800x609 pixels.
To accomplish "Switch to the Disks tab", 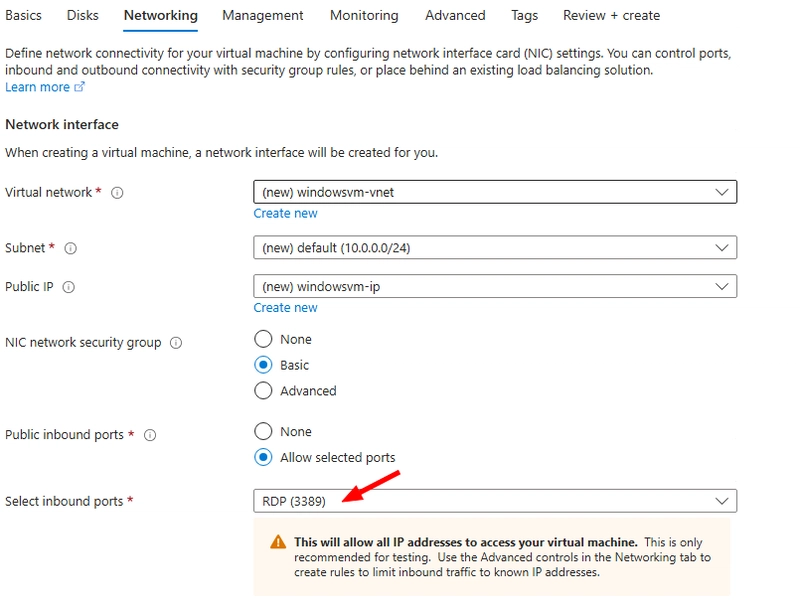I will point(83,15).
